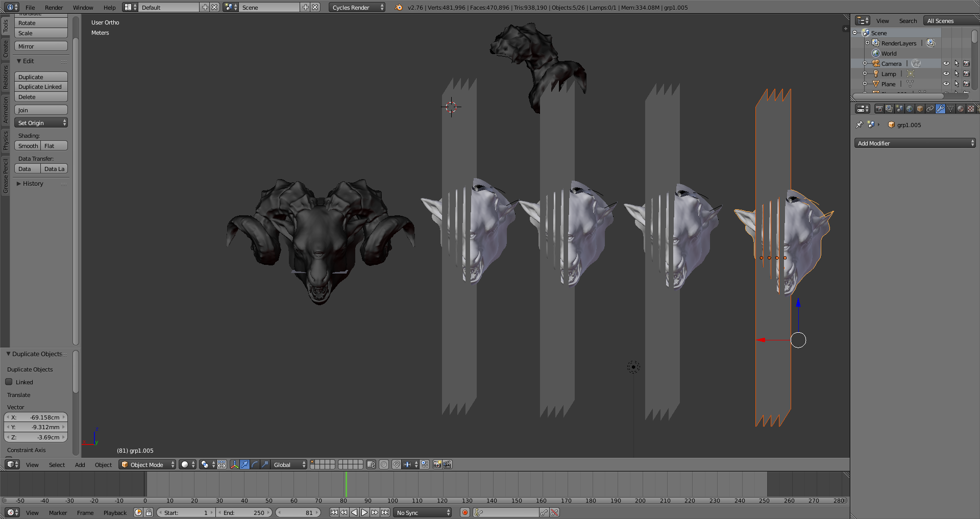Open the Render properties tab

click(x=879, y=109)
